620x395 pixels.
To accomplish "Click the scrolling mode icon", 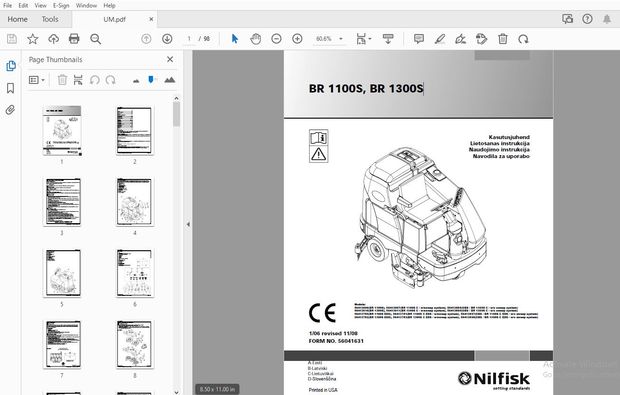I will [388, 39].
